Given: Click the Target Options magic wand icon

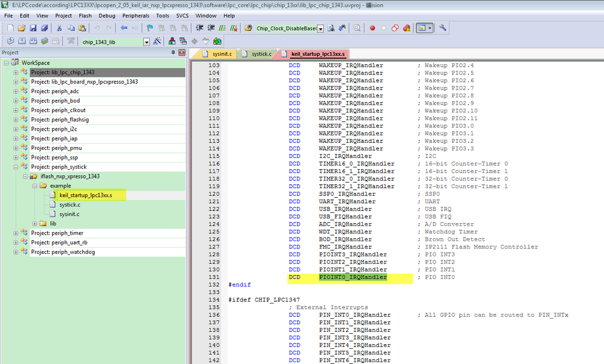Looking at the screenshot, I should [x=157, y=41].
